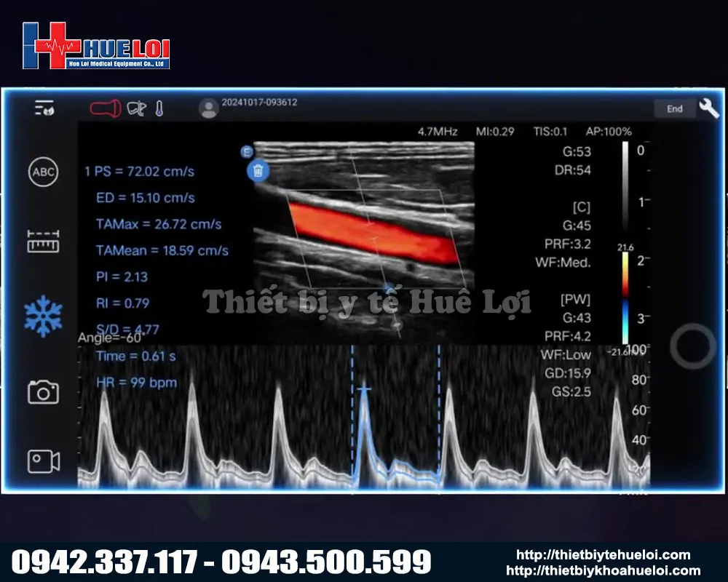The width and height of the screenshot is (728, 582).
Task: Tap the round circle control on right
Action: (x=692, y=346)
